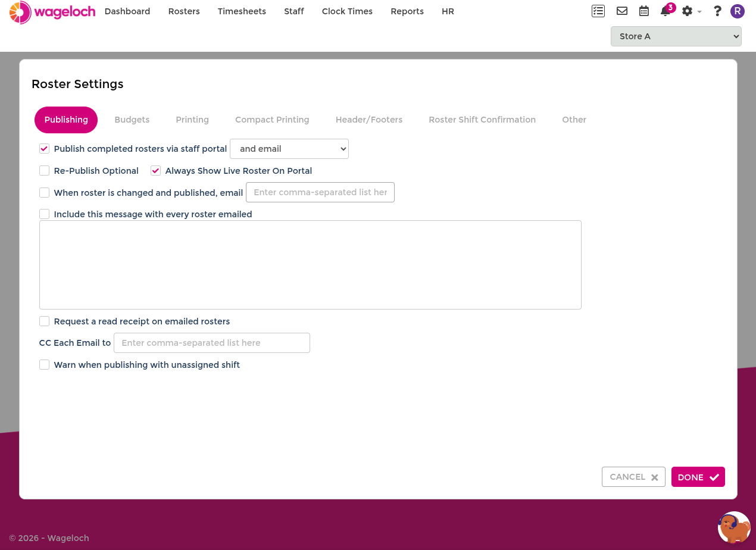This screenshot has width=756, height=550.
Task: Expand the 'and email' publish dropdown
Action: [x=289, y=149]
